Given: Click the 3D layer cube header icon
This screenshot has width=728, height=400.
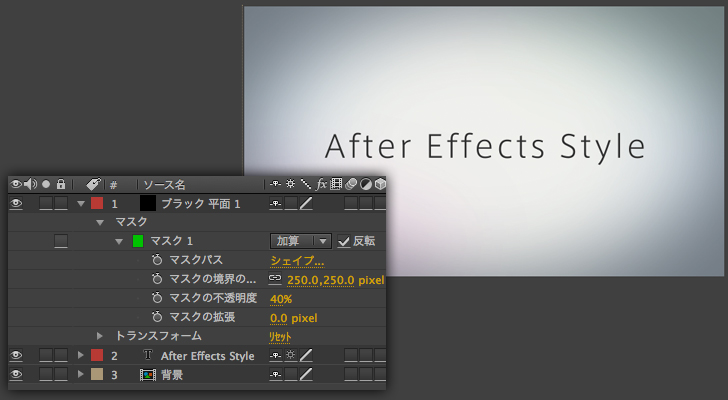Looking at the screenshot, I should (380, 184).
